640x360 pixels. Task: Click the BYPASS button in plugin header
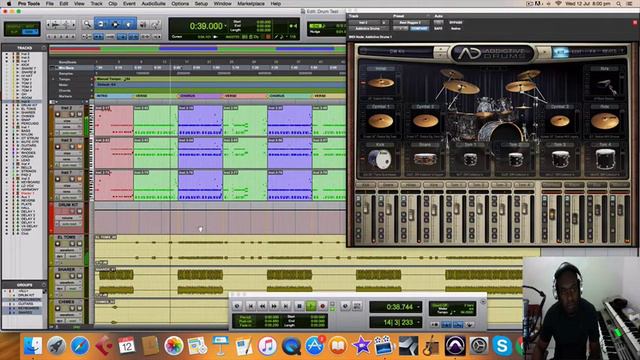click(x=456, y=22)
